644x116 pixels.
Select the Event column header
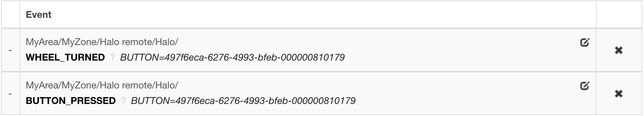click(39, 15)
